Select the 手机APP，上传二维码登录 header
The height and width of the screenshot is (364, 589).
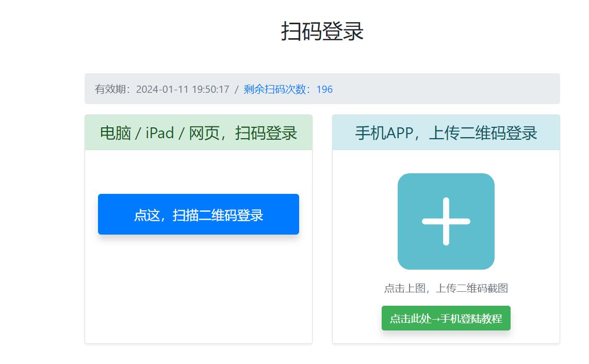[x=446, y=133]
